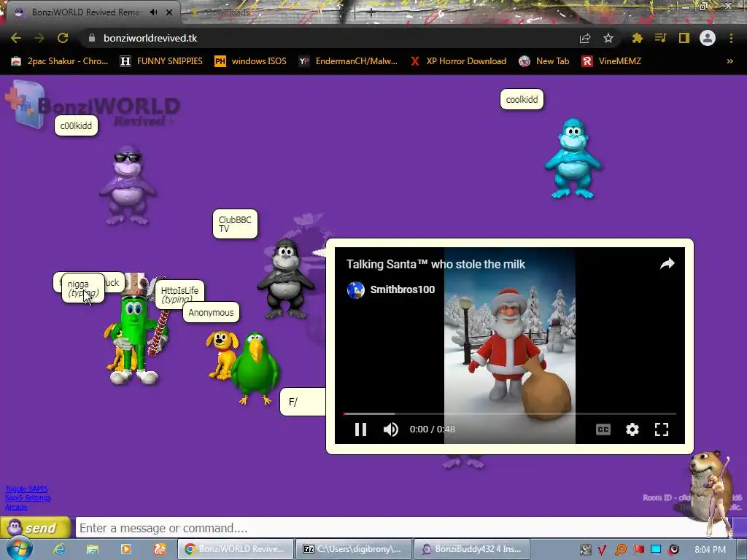
Task: Open the windows ISOS bookmark
Action: [251, 61]
